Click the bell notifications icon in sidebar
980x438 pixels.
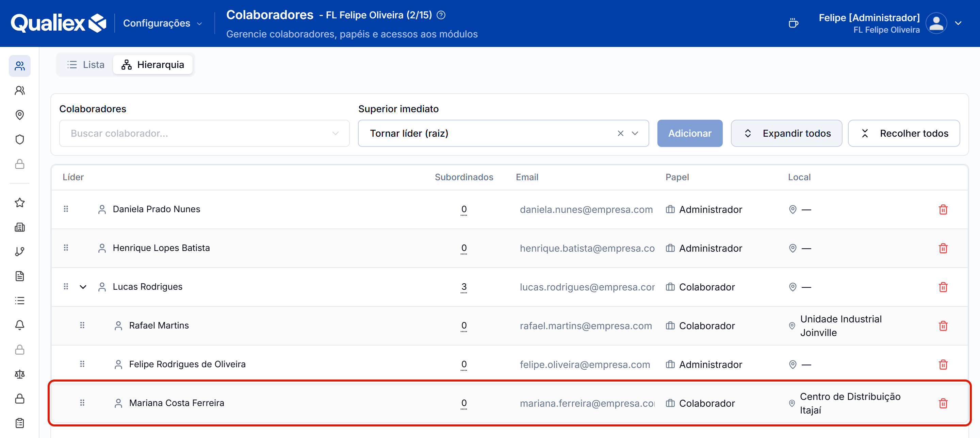(x=20, y=325)
